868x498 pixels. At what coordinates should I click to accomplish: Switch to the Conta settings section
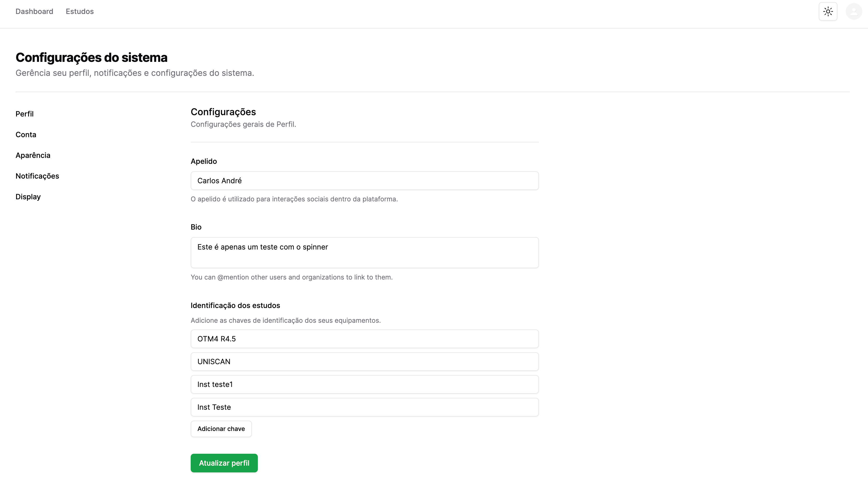(26, 135)
